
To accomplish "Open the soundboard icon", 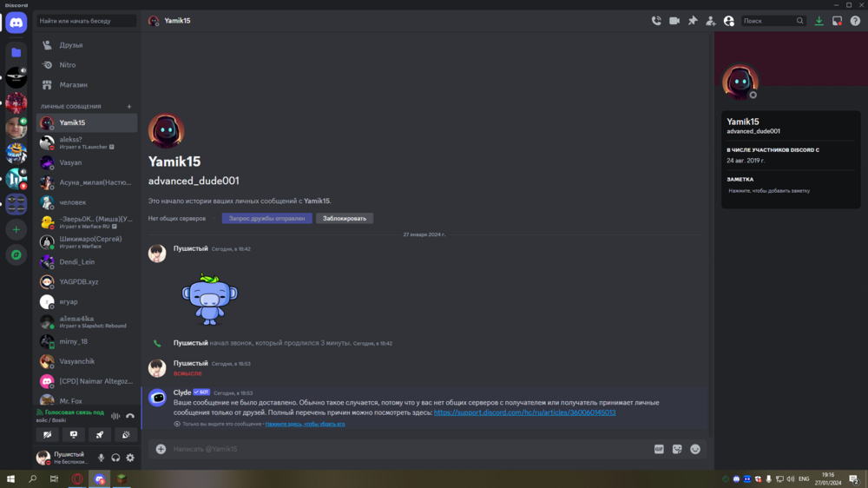I will pyautogui.click(x=126, y=435).
